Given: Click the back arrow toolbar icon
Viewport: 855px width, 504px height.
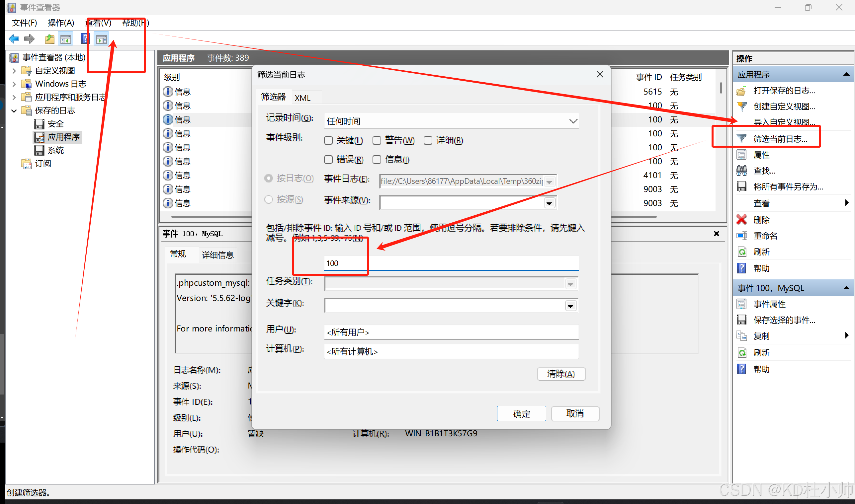Looking at the screenshot, I should click(x=14, y=39).
